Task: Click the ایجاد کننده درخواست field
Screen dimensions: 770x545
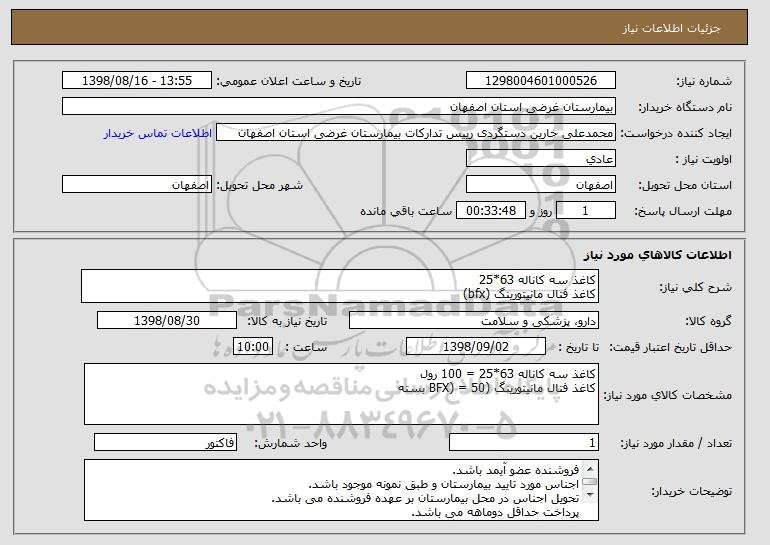Action: coord(416,133)
